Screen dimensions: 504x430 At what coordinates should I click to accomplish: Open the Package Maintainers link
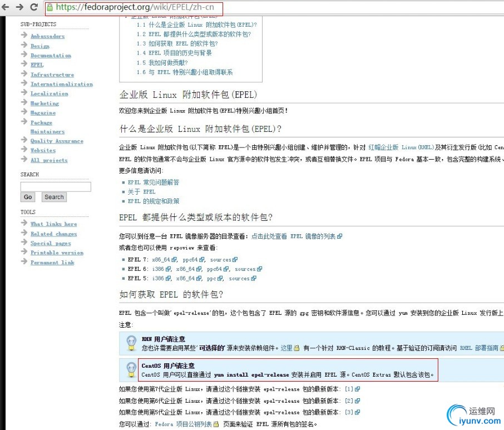click(47, 127)
